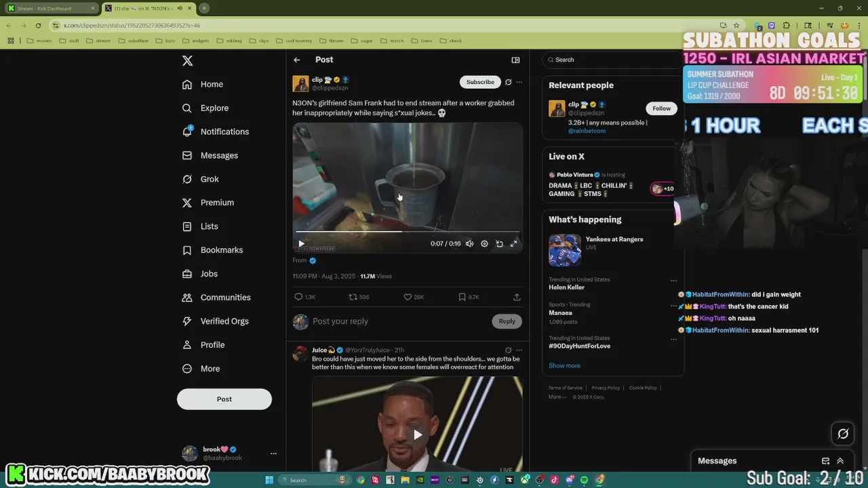The image size is (868, 488).
Task: Open Verified Orgs in the sidebar
Action: pos(216,321)
